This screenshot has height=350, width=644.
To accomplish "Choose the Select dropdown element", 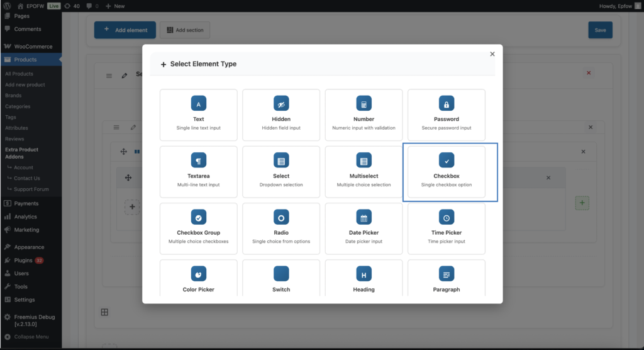I will (281, 173).
